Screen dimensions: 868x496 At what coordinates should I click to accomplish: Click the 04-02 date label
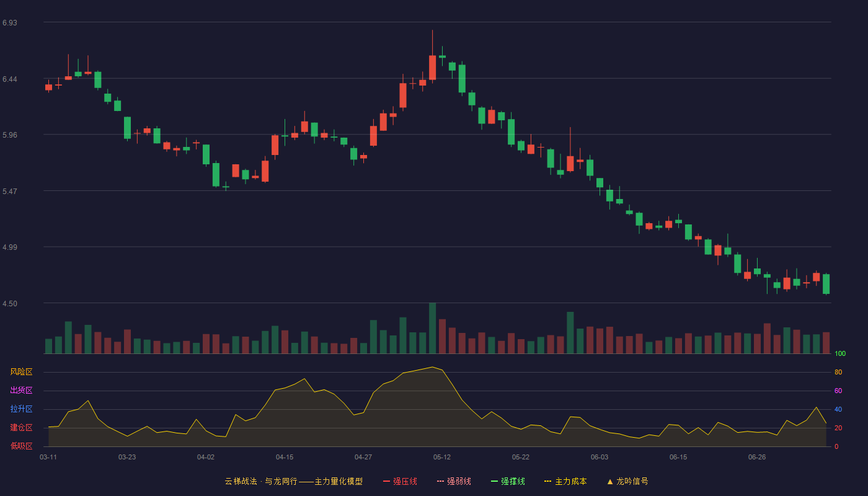pos(206,457)
